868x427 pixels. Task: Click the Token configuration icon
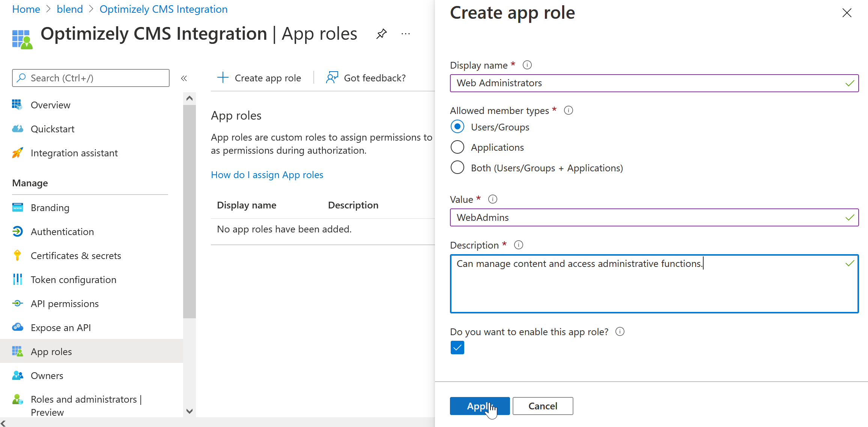pyautogui.click(x=17, y=279)
